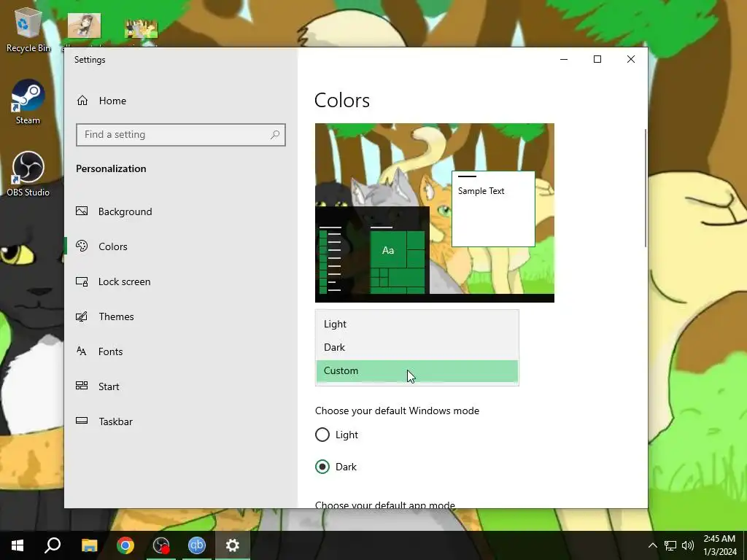Select Light Windows mode radio button
This screenshot has width=747, height=560.
click(322, 435)
